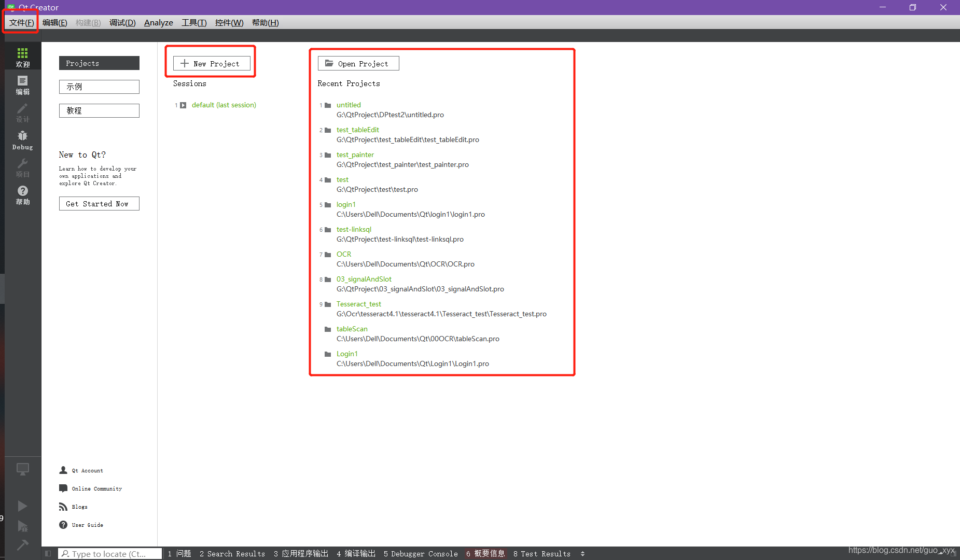This screenshot has height=560, width=960.
Task: Open the 5 Debugger Console pane
Action: pos(421,554)
